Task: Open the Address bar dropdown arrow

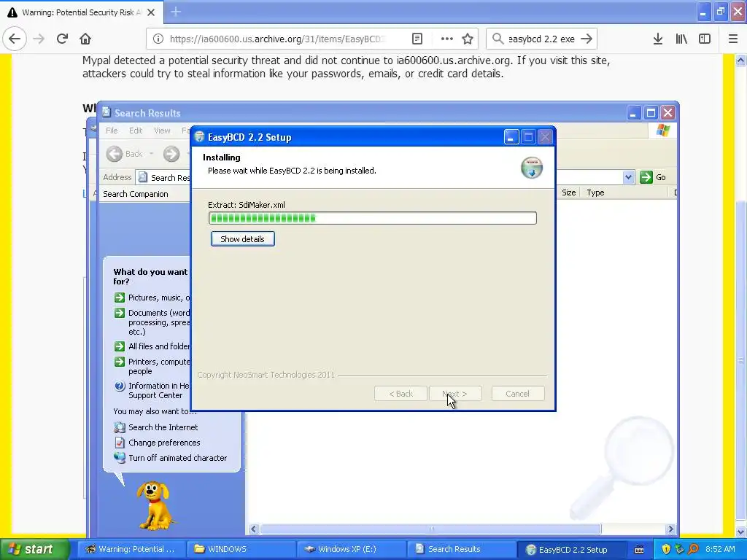Action: [628, 177]
